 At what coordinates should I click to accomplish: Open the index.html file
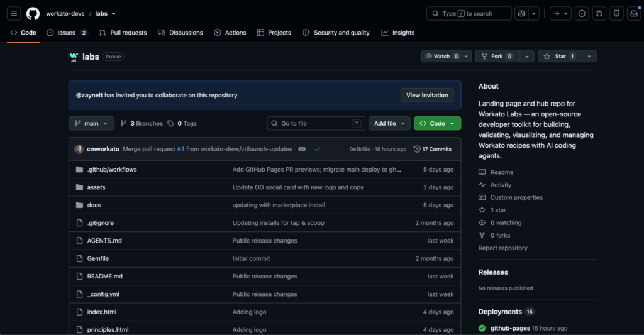pos(101,312)
